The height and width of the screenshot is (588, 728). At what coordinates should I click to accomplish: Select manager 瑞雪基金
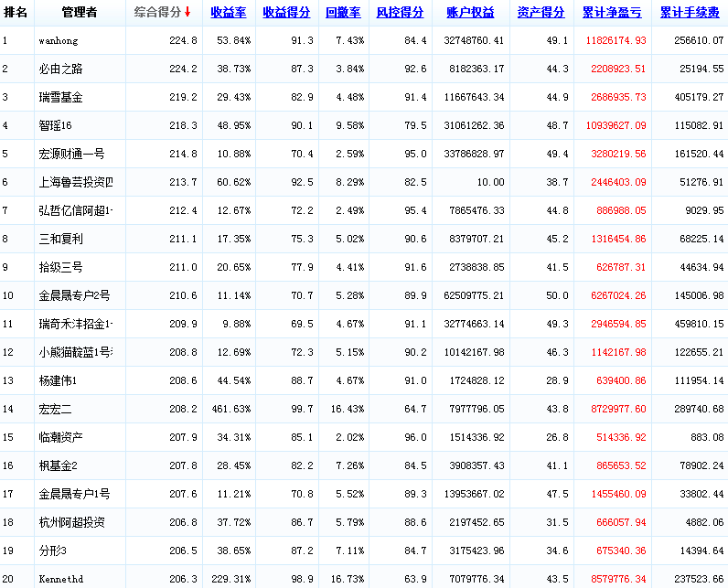(x=60, y=97)
